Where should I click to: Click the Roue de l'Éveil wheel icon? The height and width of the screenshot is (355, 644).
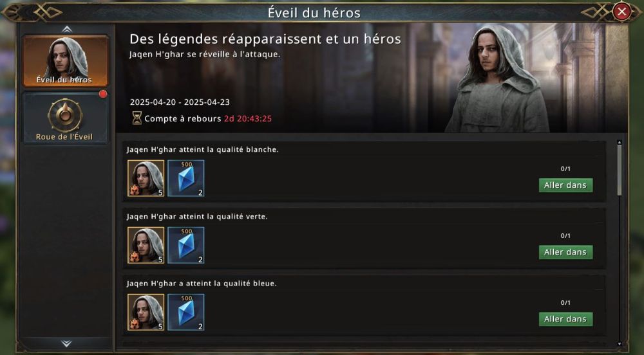pos(65,115)
